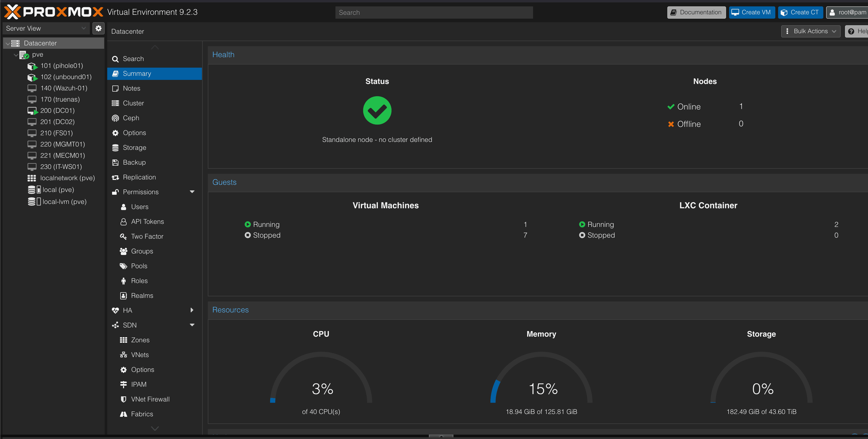
Task: Open the root@pam user menu
Action: 847,12
